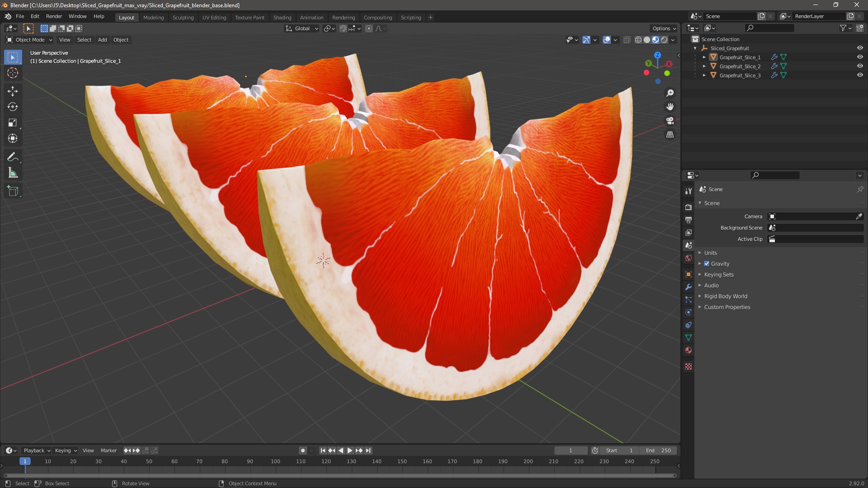Click the Pan view hand icon
The height and width of the screenshot is (488, 868).
tap(670, 107)
